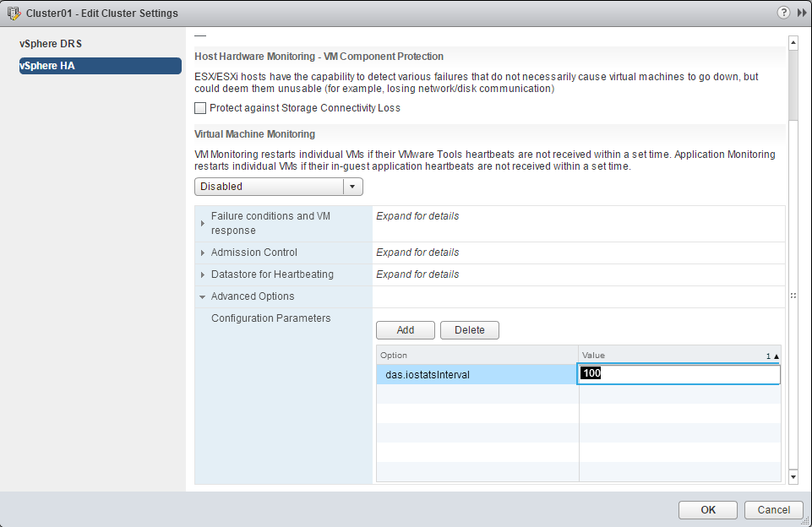Screen dimensions: 812x527
Task: Sort by the Value column header
Action: (679, 355)
